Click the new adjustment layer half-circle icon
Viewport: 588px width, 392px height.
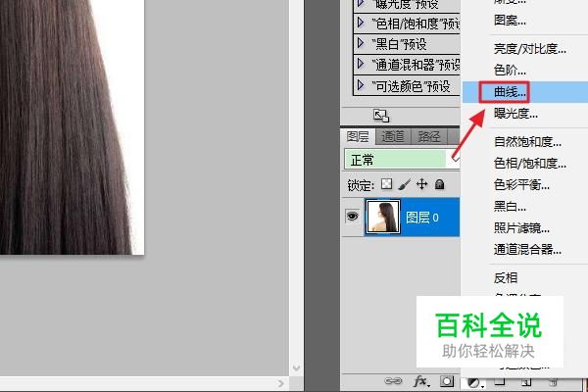pyautogui.click(x=474, y=382)
